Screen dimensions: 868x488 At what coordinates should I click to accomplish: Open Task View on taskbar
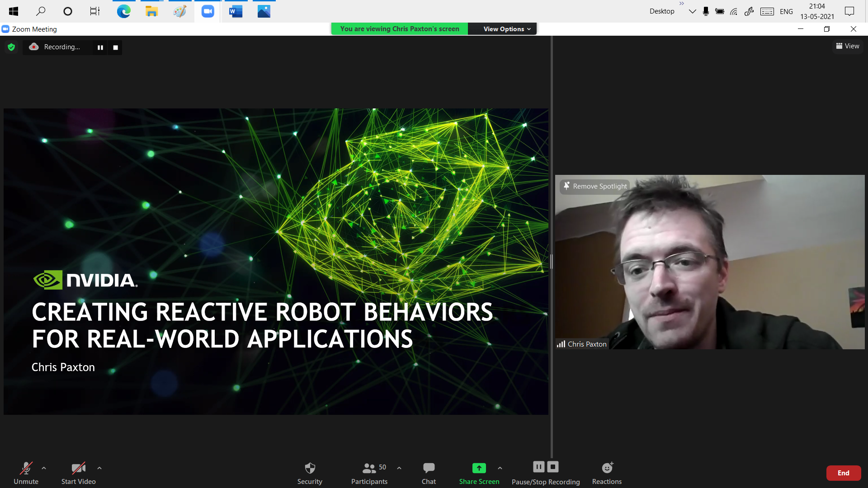point(95,11)
